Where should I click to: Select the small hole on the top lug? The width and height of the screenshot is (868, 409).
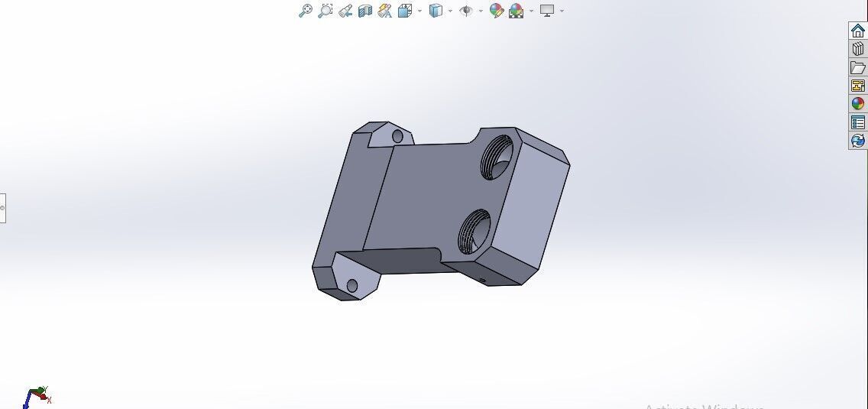click(397, 136)
